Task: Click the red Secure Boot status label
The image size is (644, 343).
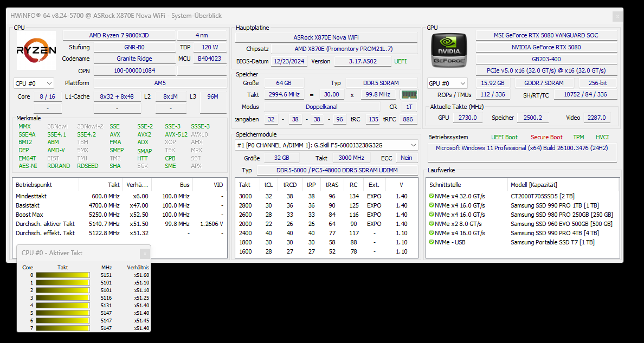Action: tap(546, 137)
